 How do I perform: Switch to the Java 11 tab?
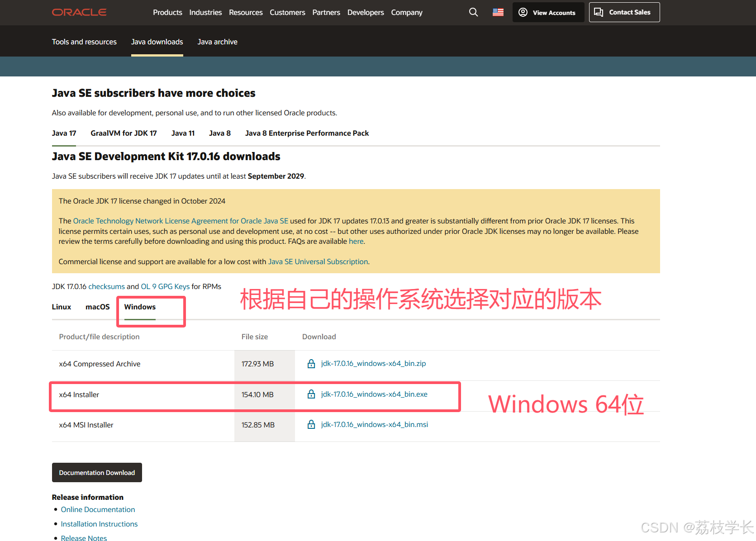coord(183,133)
